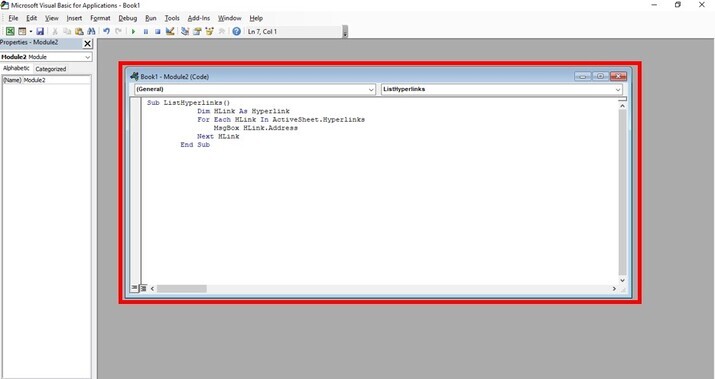715x379 pixels.
Task: Click the View Microsoft Excel icon
Action: [x=10, y=31]
